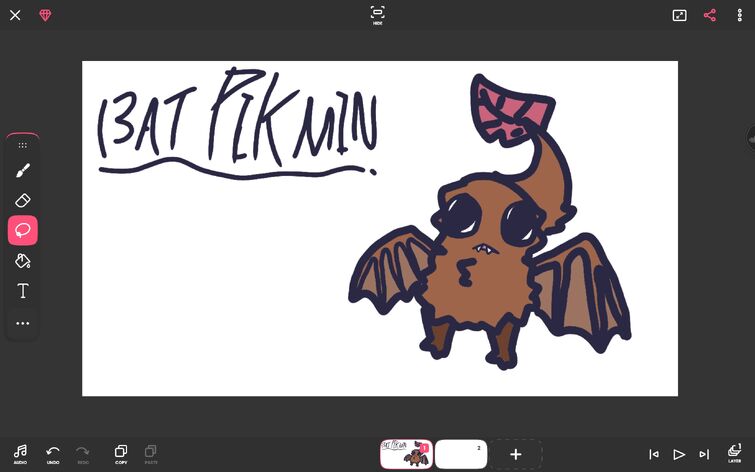Open the Audio panel

[20, 454]
